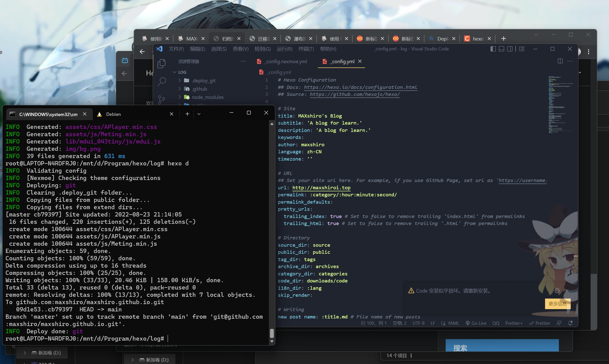Image resolution: width=609 pixels, height=364 pixels.
Task: Click the Customize Layout icon
Action: tap(522, 49)
